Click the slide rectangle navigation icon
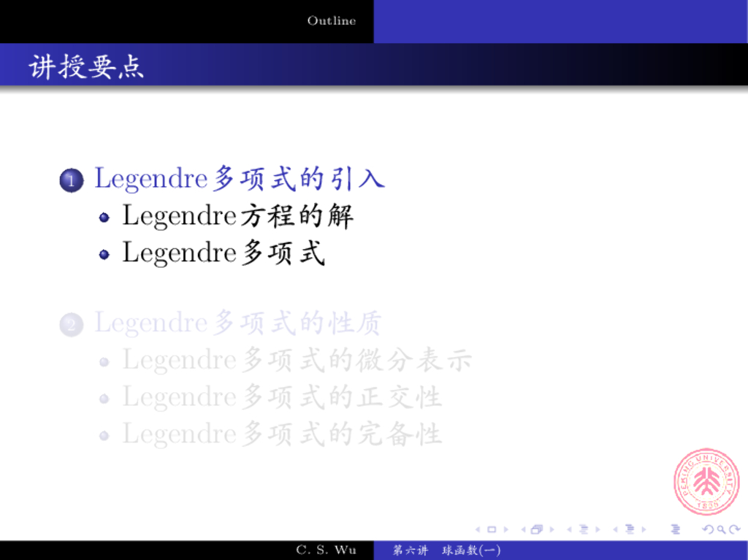Image resolution: width=748 pixels, height=560 pixels. [492, 529]
